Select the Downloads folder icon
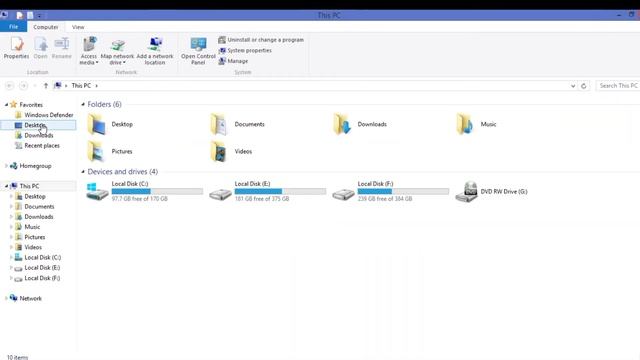Image resolution: width=640 pixels, height=360 pixels. tap(342, 124)
